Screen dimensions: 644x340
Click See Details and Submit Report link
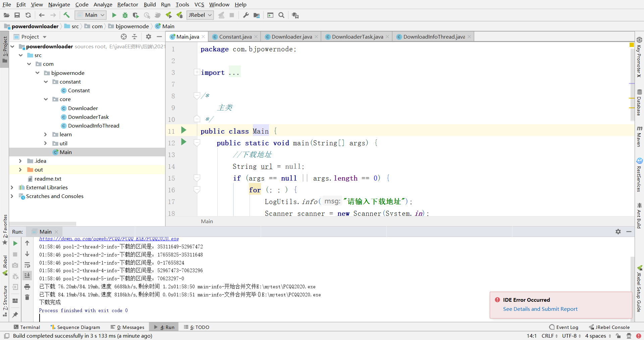pos(540,309)
